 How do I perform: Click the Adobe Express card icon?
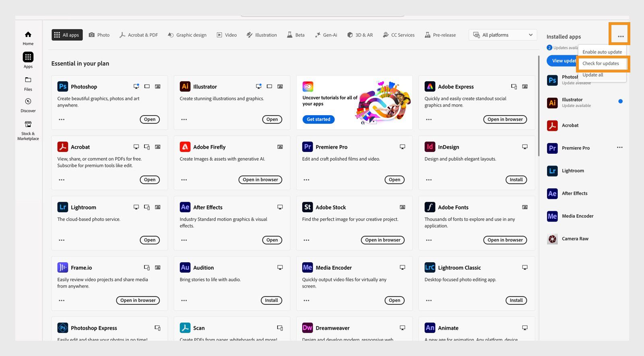click(430, 86)
